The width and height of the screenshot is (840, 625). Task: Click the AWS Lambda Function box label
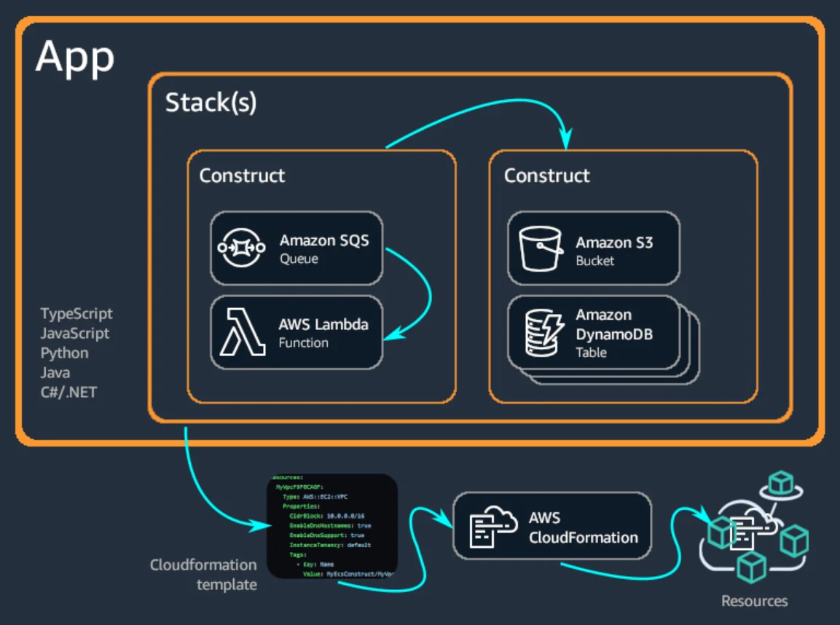point(323,333)
